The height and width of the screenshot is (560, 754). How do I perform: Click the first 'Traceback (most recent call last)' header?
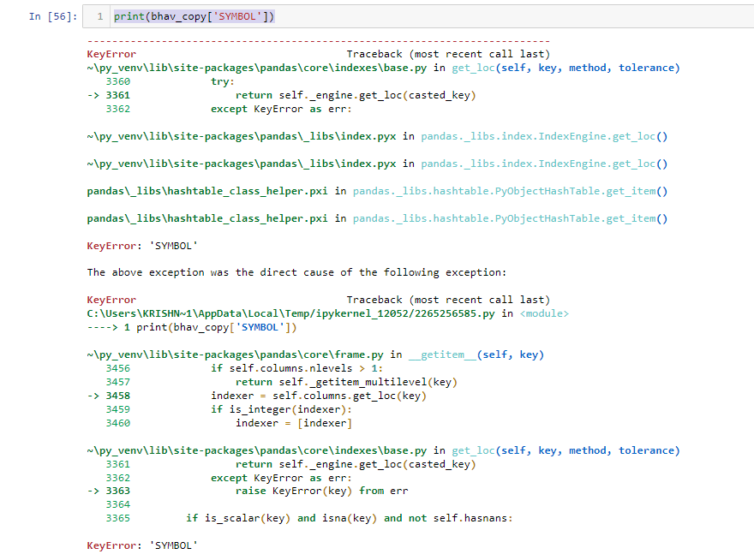pos(448,54)
